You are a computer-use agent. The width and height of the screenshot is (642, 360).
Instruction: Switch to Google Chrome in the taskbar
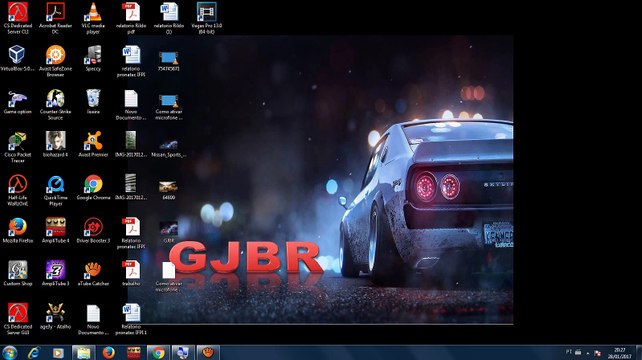[x=158, y=352]
